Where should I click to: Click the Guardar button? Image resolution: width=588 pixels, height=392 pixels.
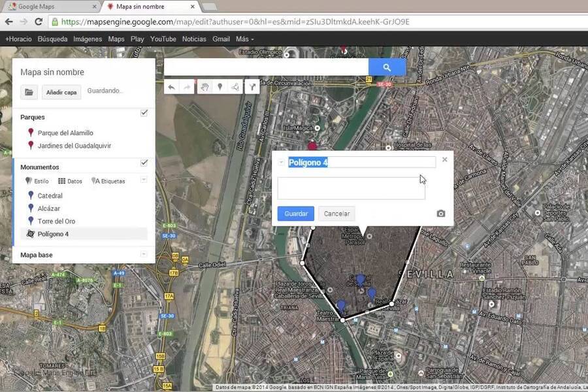coord(296,214)
